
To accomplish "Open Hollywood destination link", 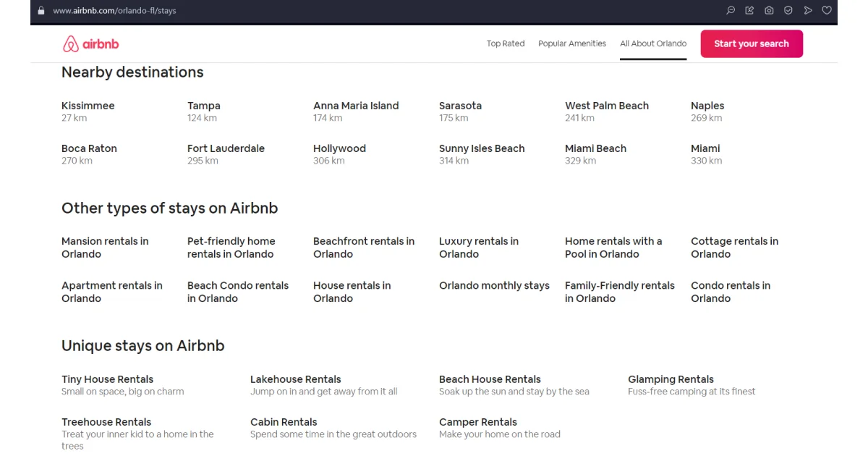I will [339, 154].
